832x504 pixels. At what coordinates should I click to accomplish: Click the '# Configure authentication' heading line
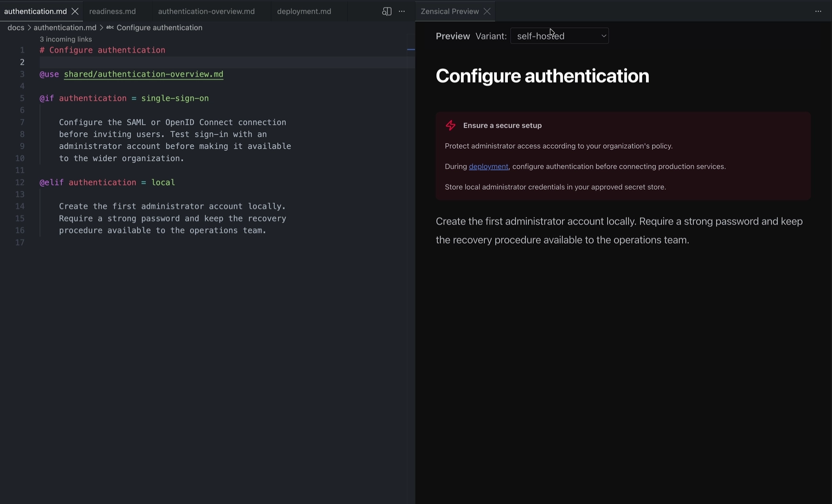tap(102, 50)
